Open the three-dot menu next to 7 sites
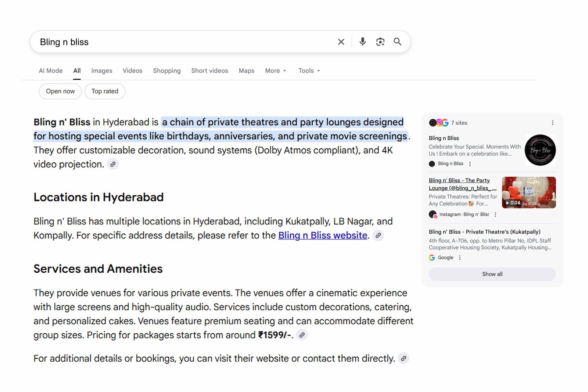This screenshot has height=392, width=588. point(552,123)
